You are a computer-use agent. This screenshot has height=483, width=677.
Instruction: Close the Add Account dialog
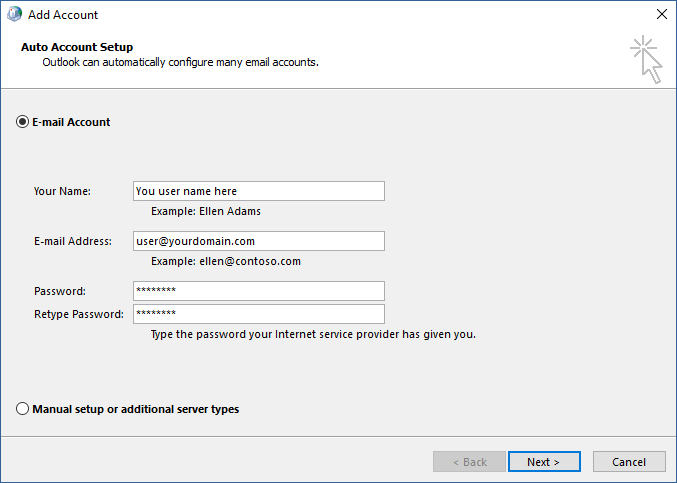[660, 15]
